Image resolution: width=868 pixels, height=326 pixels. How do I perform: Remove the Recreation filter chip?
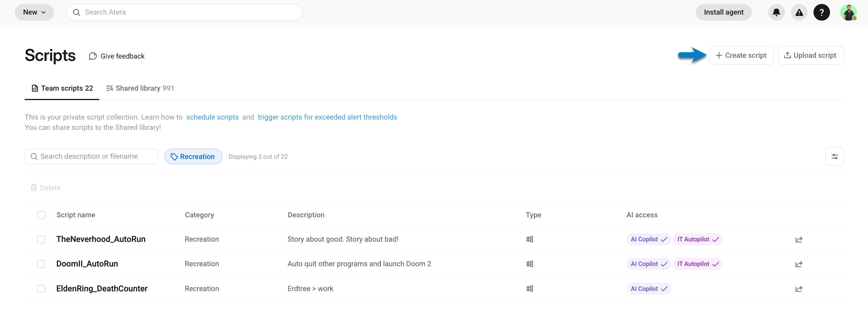tap(193, 157)
